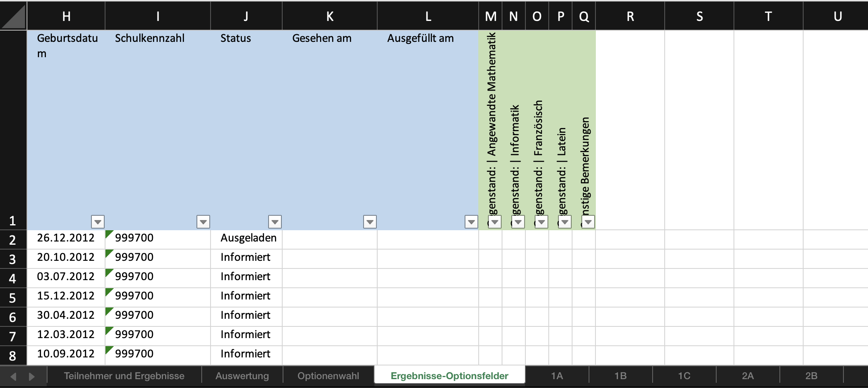This screenshot has height=388, width=868.
Task: Open the Bemerkungen column filter arrow
Action: (x=588, y=222)
